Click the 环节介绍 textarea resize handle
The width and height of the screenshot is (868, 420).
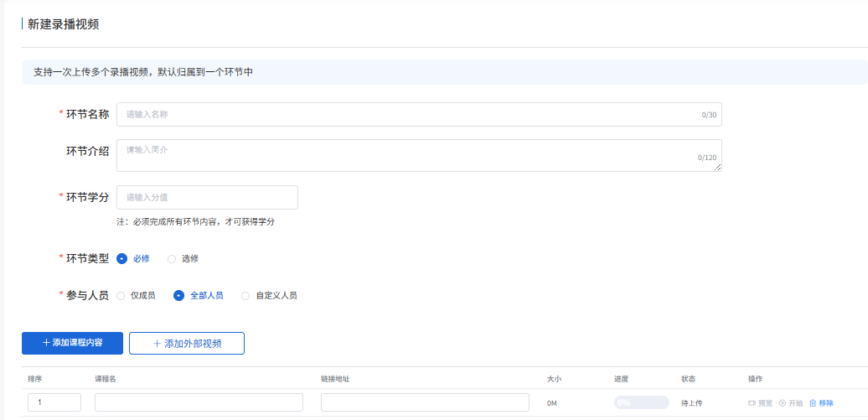[718, 168]
